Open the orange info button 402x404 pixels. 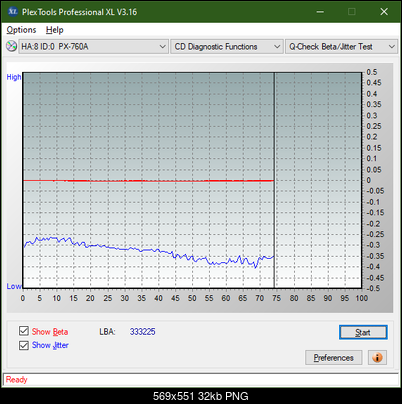pyautogui.click(x=377, y=358)
